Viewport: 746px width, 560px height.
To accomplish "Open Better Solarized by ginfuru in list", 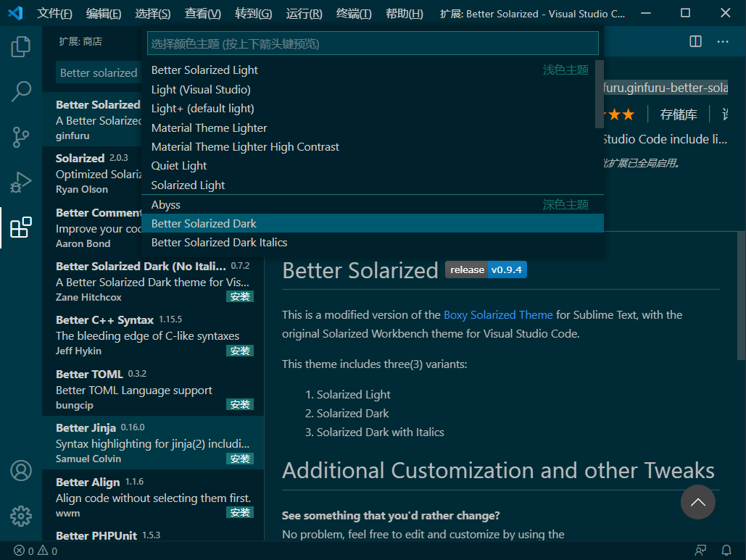I will [92, 120].
